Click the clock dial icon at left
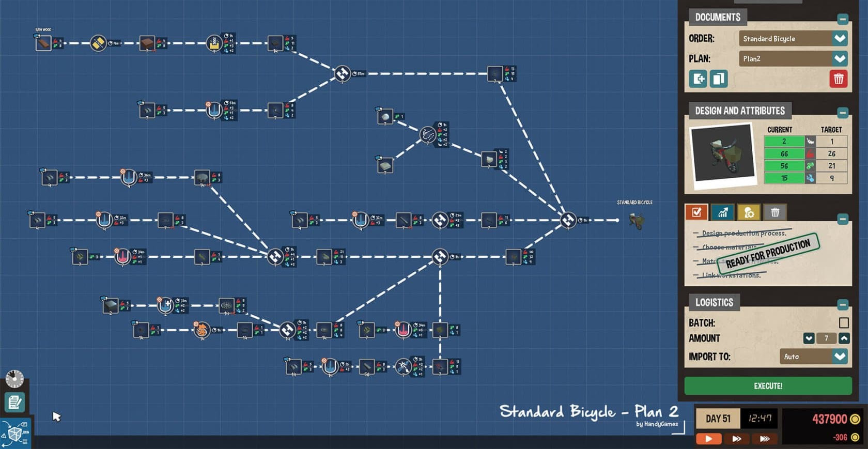The image size is (868, 449). [14, 379]
